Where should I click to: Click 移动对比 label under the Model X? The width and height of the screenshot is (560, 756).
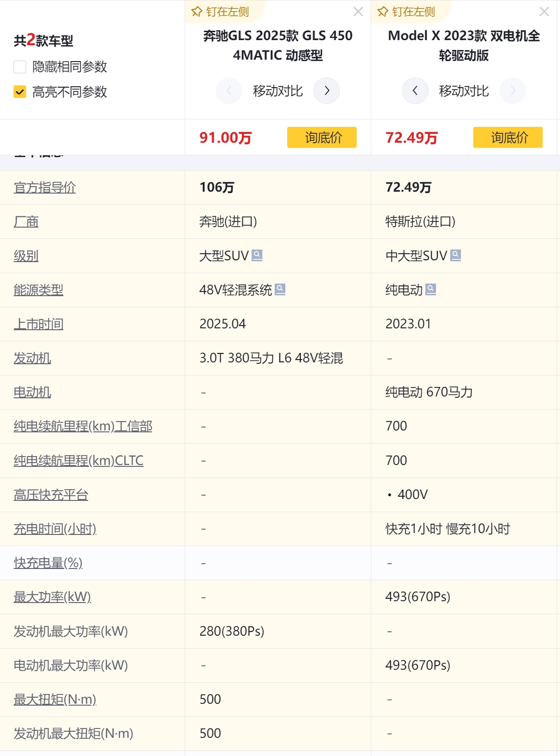point(464,91)
